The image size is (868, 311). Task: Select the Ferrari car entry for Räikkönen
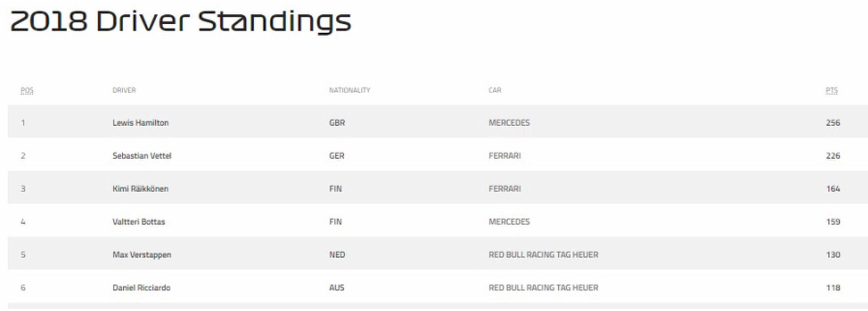[505, 189]
